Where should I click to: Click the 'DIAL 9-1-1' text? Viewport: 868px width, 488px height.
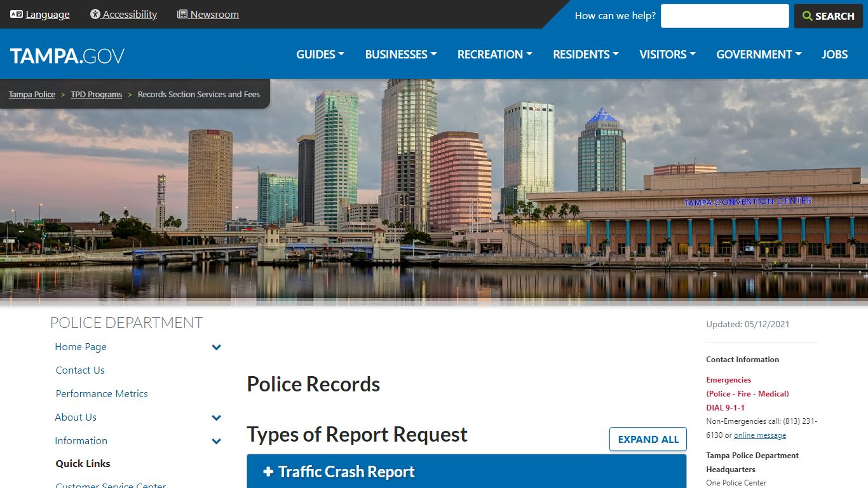[x=725, y=408]
